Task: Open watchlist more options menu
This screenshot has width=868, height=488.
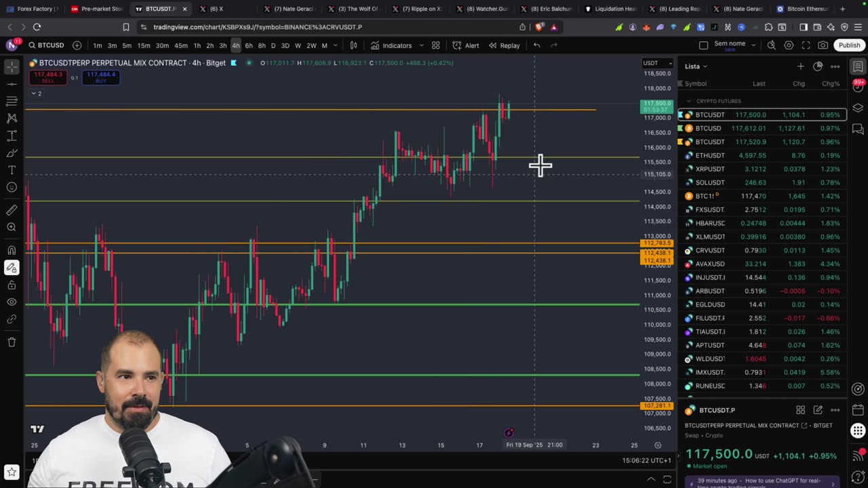Action: 835,66
